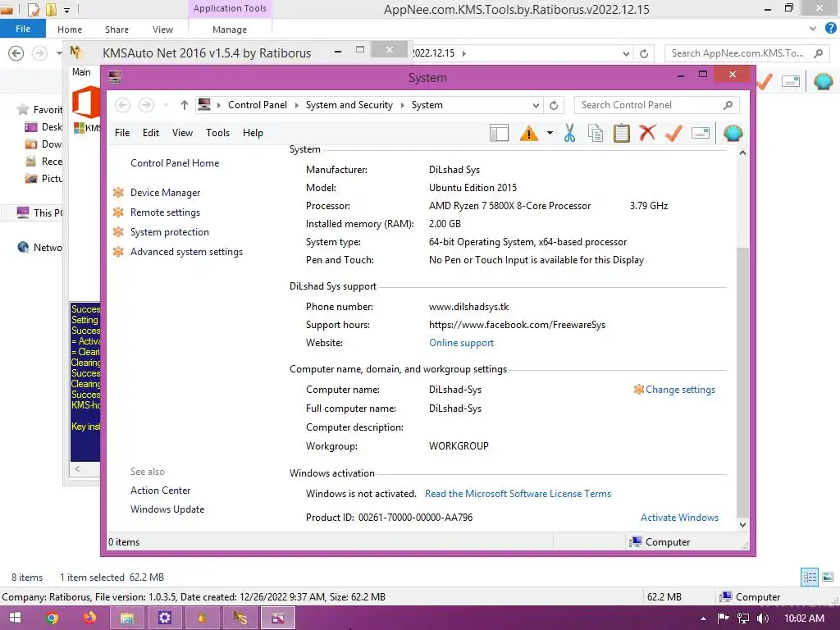Open the Online support link
840x630 pixels.
tap(461, 343)
